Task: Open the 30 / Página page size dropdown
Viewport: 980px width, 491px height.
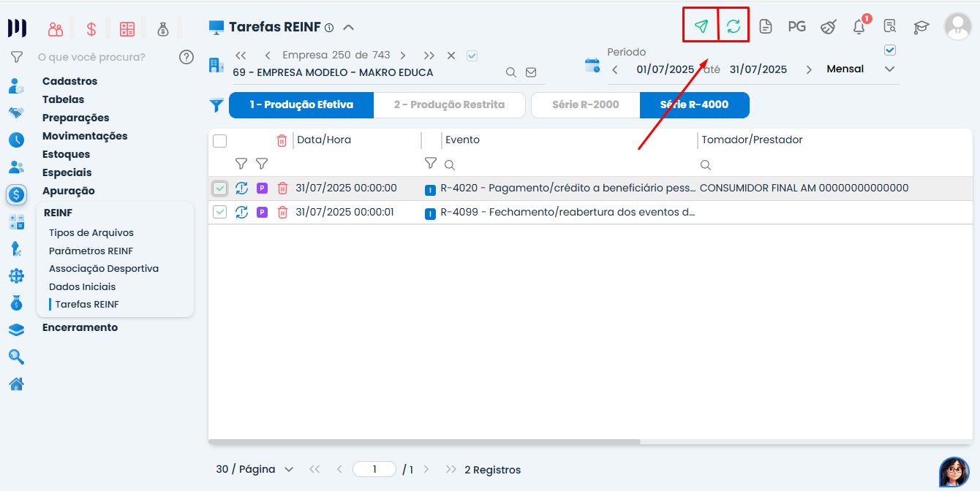Action: [255, 469]
